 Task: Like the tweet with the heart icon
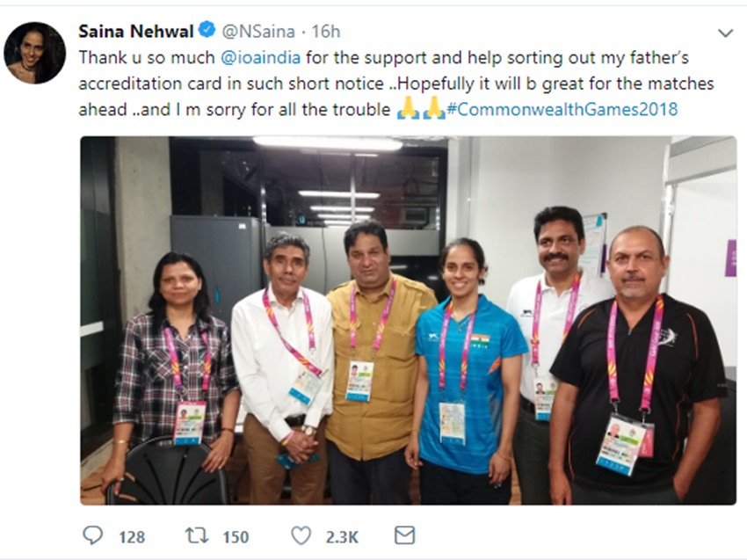pyautogui.click(x=301, y=535)
